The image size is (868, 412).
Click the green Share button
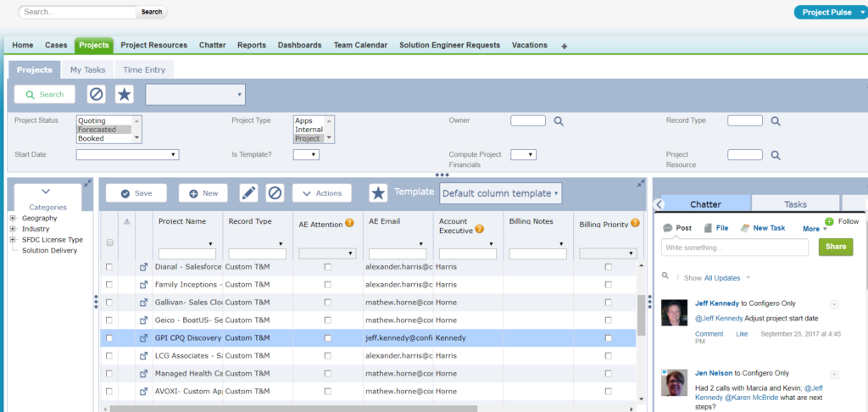coord(835,248)
